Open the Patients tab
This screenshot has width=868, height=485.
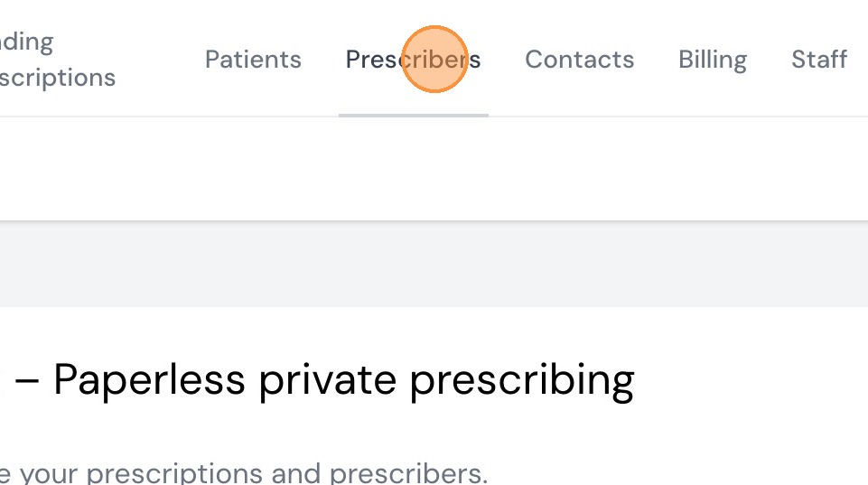point(253,60)
